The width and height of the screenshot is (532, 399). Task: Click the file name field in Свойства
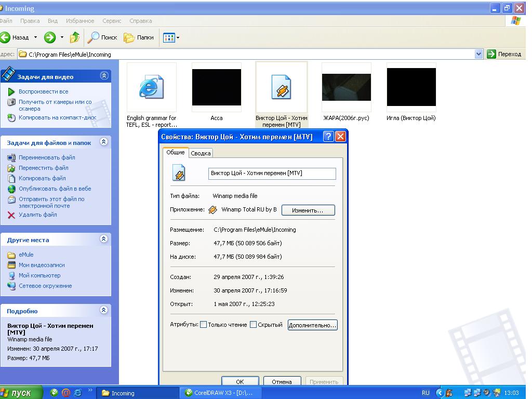point(272,174)
